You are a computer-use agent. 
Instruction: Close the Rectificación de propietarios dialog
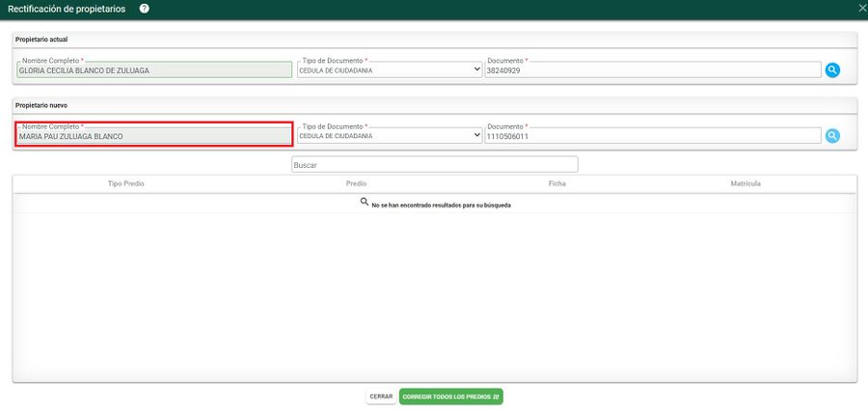coord(861,8)
